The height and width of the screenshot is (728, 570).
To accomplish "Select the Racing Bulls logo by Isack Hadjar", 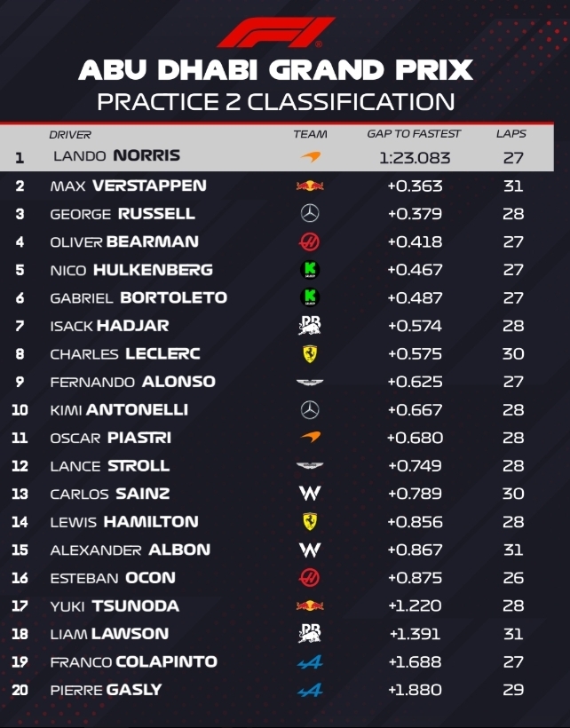I will pyautogui.click(x=310, y=326).
